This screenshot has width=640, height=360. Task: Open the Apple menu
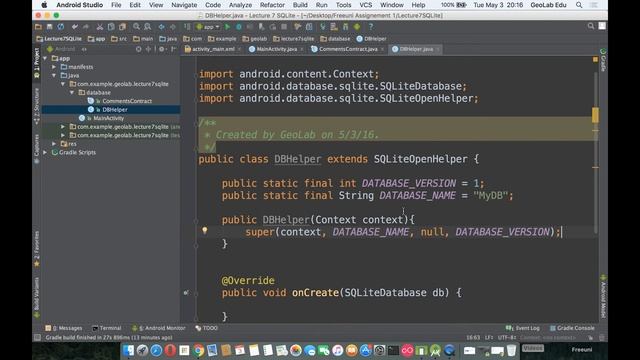click(x=44, y=5)
